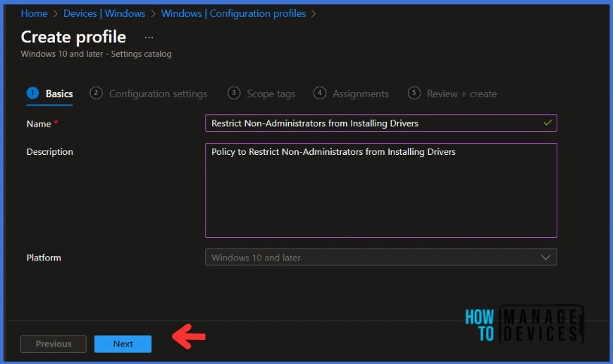Viewport: 613px width, 364px height.
Task: Click step 1 circle icon for Basics
Action: pos(33,93)
